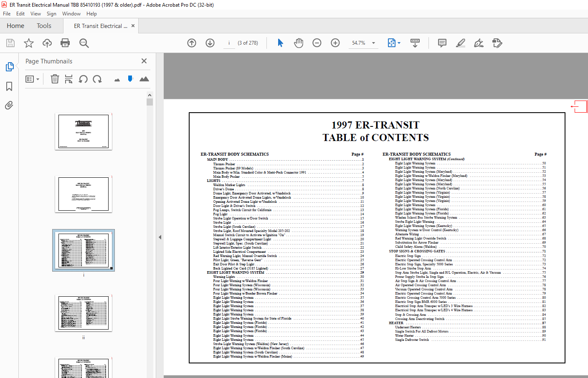The width and height of the screenshot is (588, 378).
Task: Click the "(3 of 278)" page count
Action: 248,43
